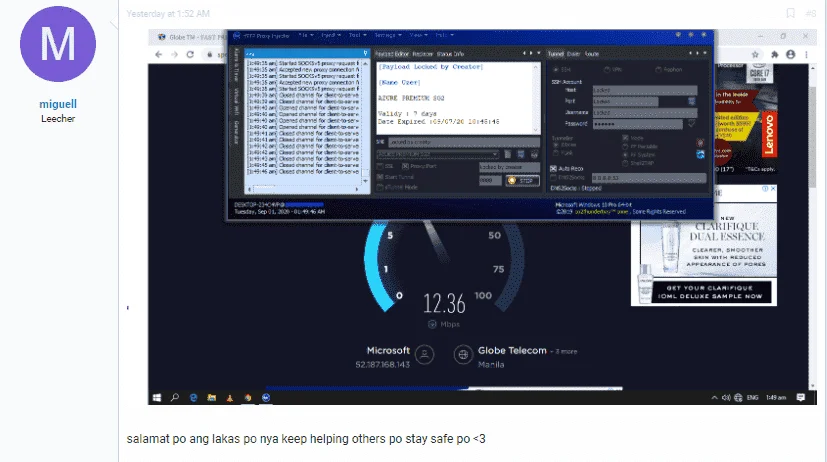
Task: Switch to the Tunnel tab
Action: [x=555, y=54]
